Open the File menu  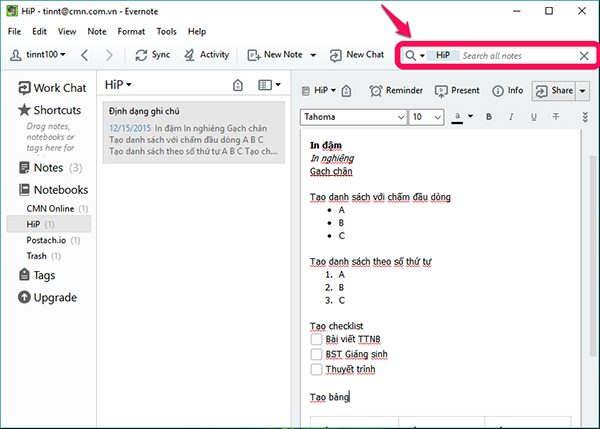tap(14, 32)
